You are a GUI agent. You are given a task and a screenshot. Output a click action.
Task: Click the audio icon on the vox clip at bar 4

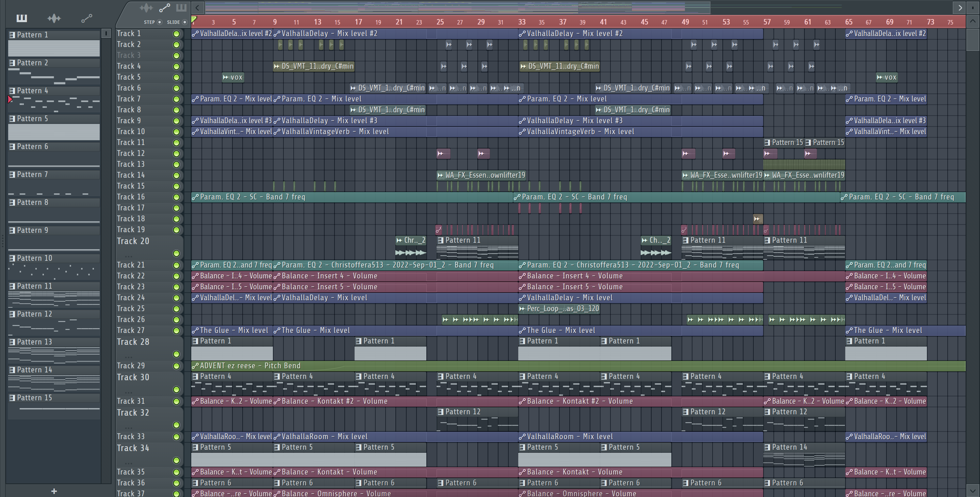[226, 77]
